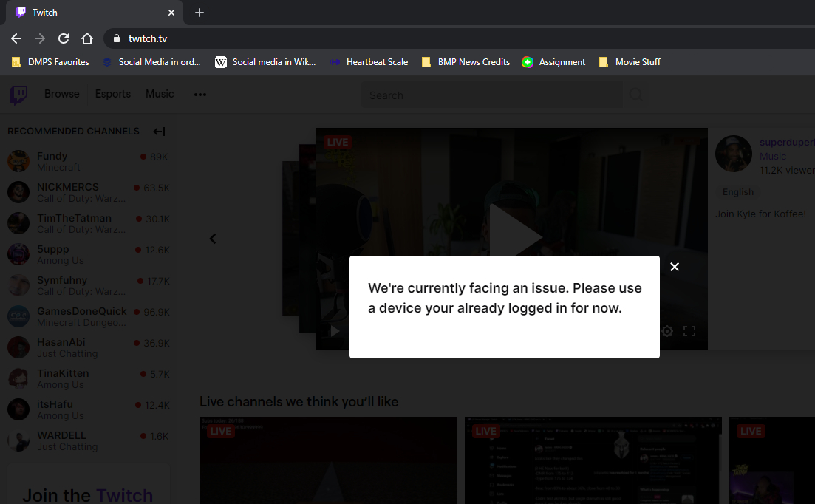815x504 pixels.
Task: Open Symfuhny's channel avatar
Action: coord(18,285)
